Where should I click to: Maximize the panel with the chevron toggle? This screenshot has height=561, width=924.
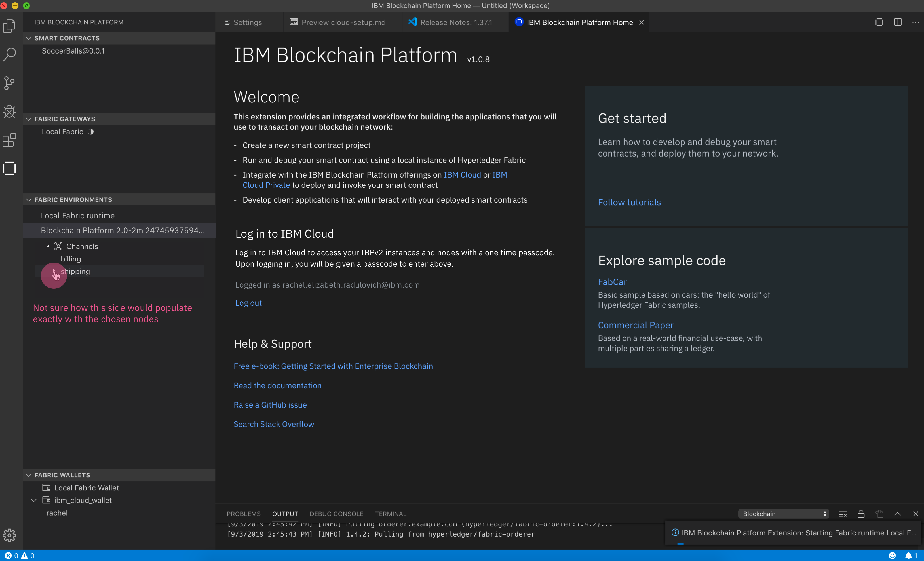(898, 513)
